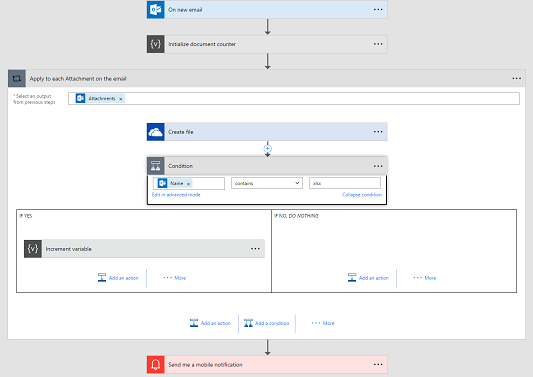
Task: Select the Condition step icon
Action: click(156, 166)
